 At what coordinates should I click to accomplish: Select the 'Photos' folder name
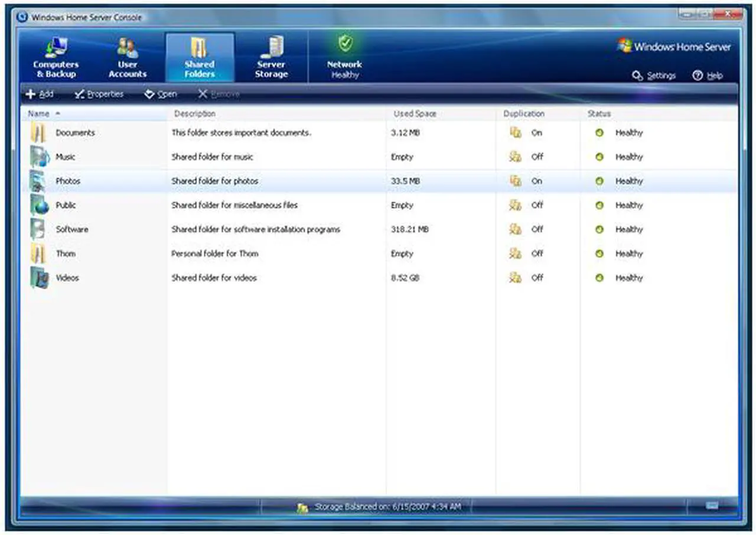coord(68,181)
